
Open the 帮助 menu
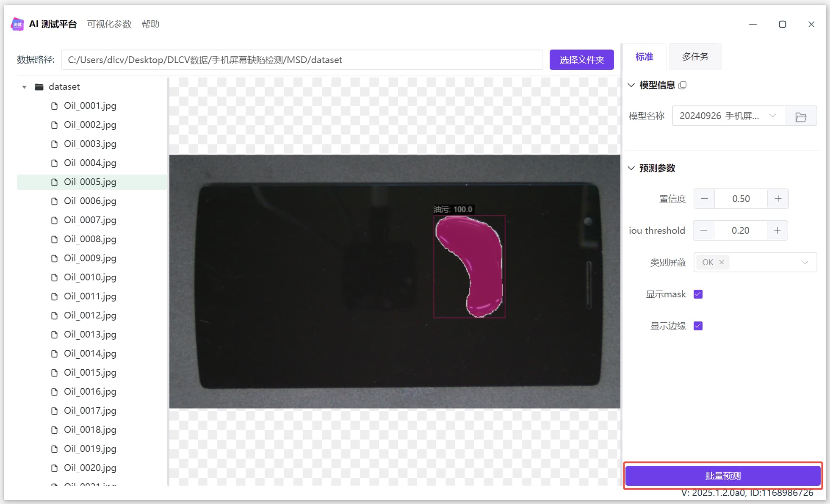point(150,24)
